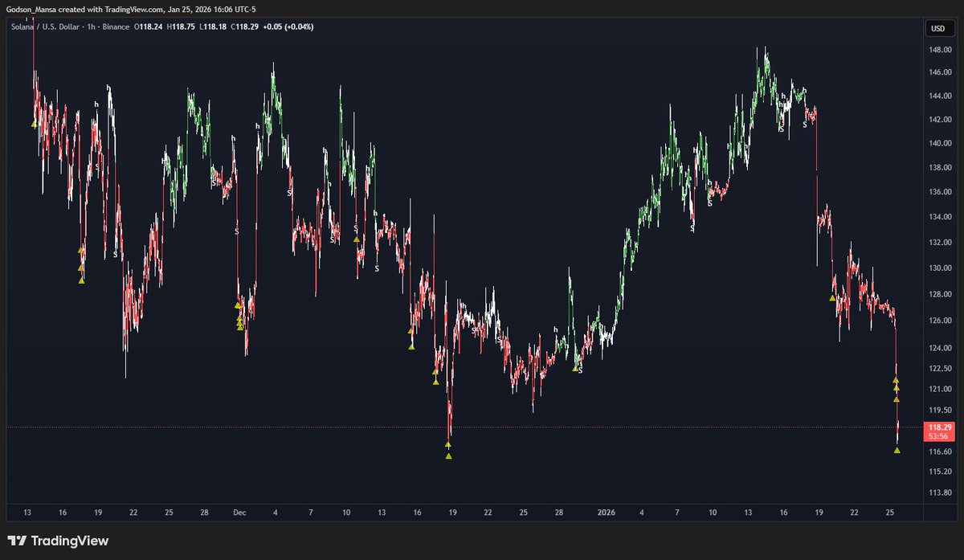Click the TradingView logo icon
964x560 pixels.
coord(18,541)
